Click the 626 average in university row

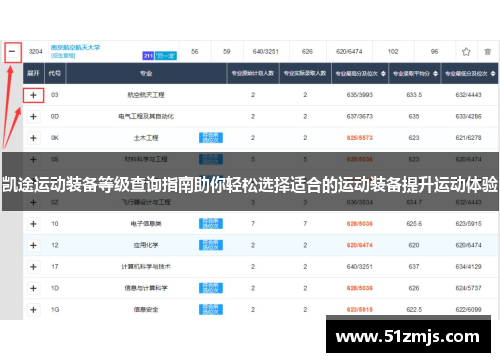307,52
